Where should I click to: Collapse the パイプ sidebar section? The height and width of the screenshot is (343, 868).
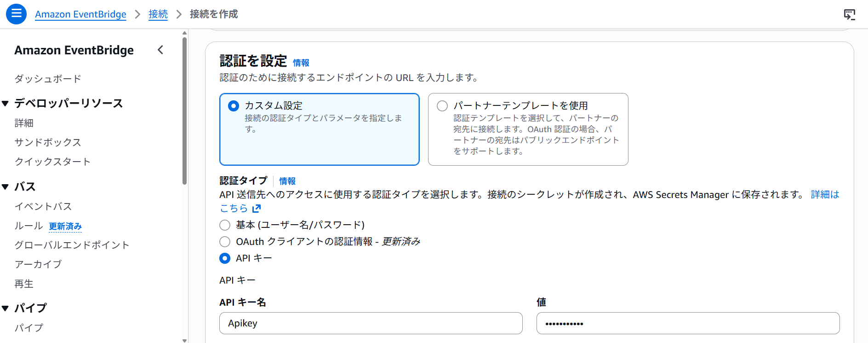pyautogui.click(x=6, y=308)
